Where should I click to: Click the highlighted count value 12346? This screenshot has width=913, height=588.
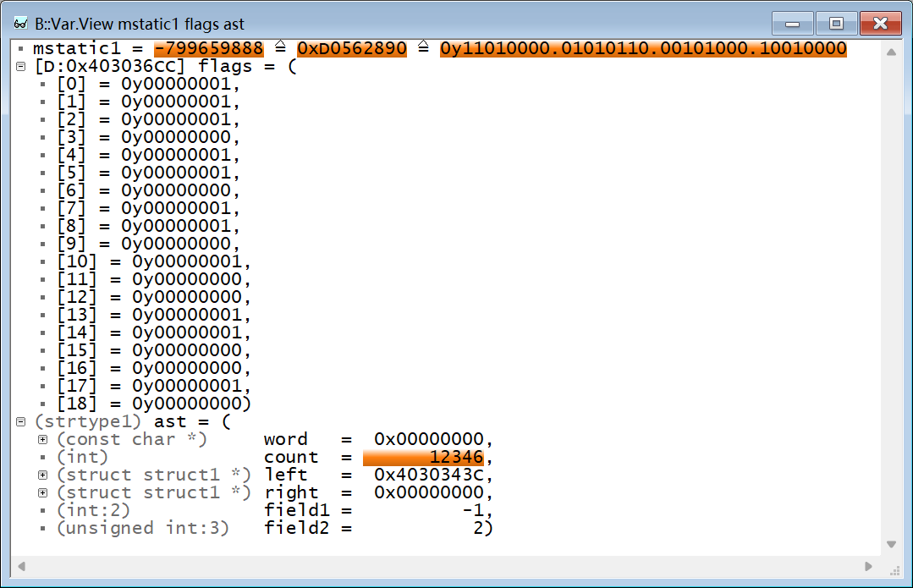[x=423, y=457]
